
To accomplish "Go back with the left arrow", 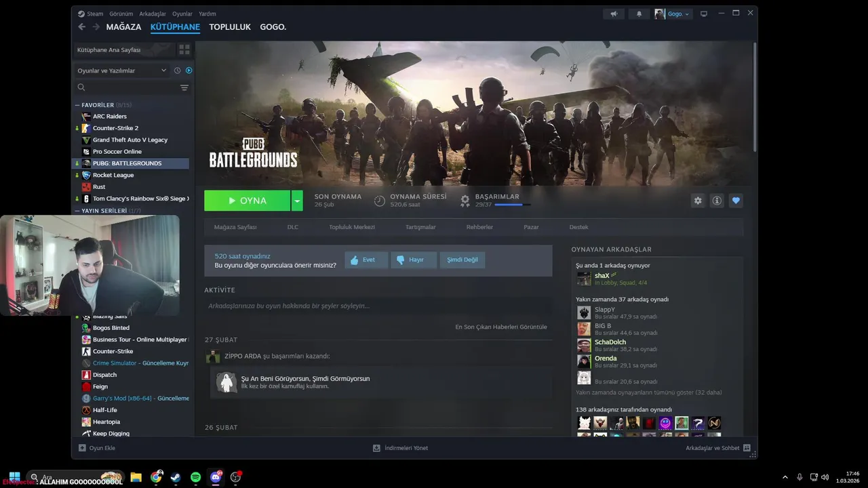I will coord(82,27).
